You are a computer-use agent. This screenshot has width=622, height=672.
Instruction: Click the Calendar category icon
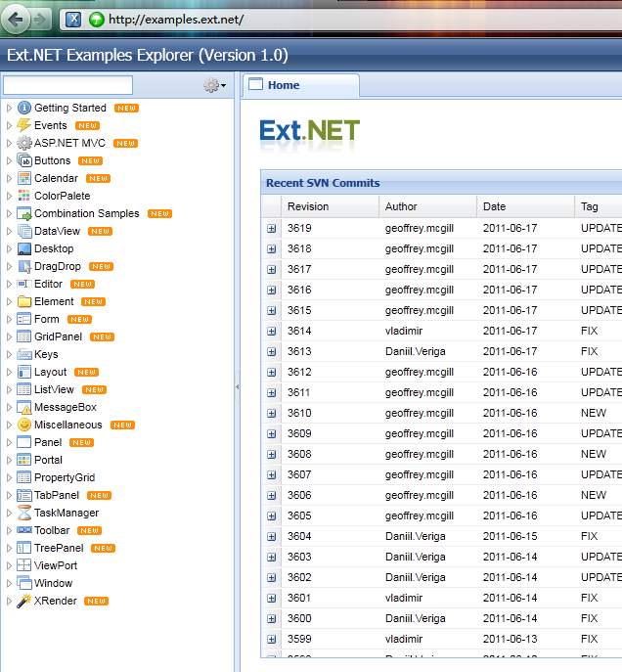pyautogui.click(x=24, y=178)
